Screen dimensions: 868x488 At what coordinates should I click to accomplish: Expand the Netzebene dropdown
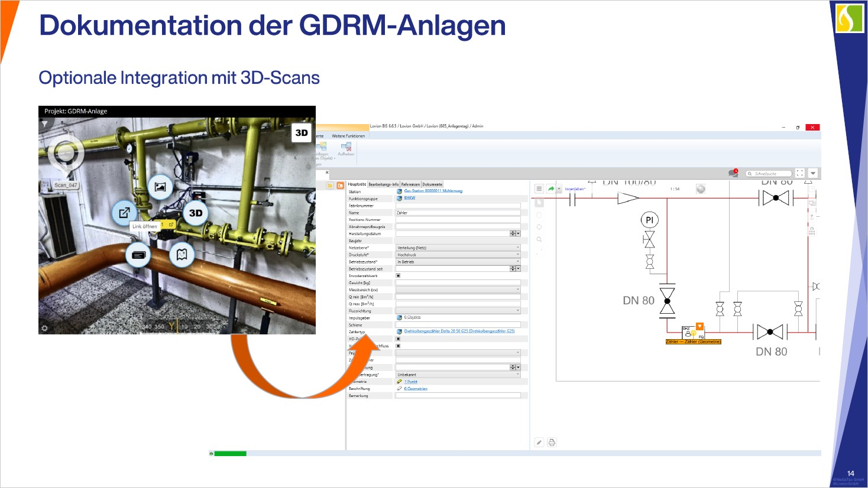[x=517, y=248]
